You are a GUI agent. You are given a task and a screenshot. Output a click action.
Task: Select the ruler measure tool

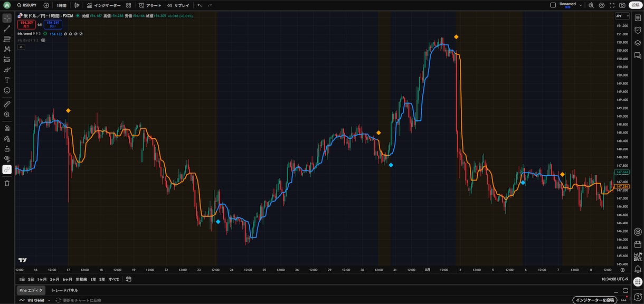(7, 104)
